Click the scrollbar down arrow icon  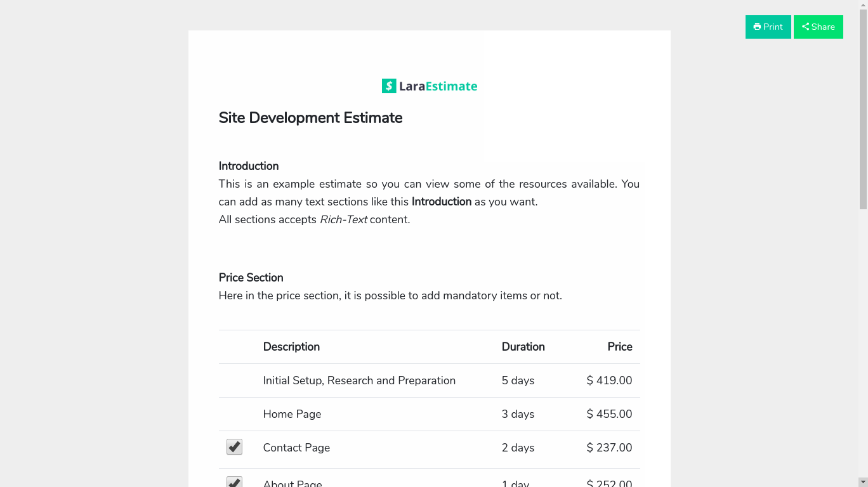[x=863, y=482]
